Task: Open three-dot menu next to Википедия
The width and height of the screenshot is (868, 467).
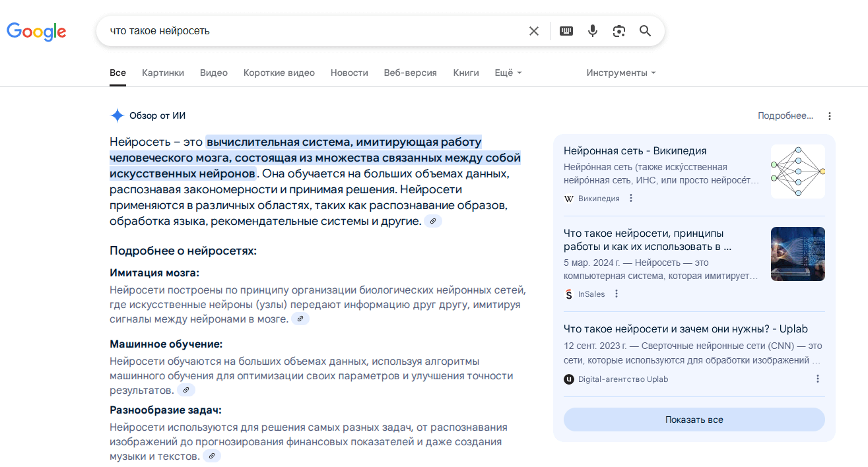Action: [x=631, y=198]
